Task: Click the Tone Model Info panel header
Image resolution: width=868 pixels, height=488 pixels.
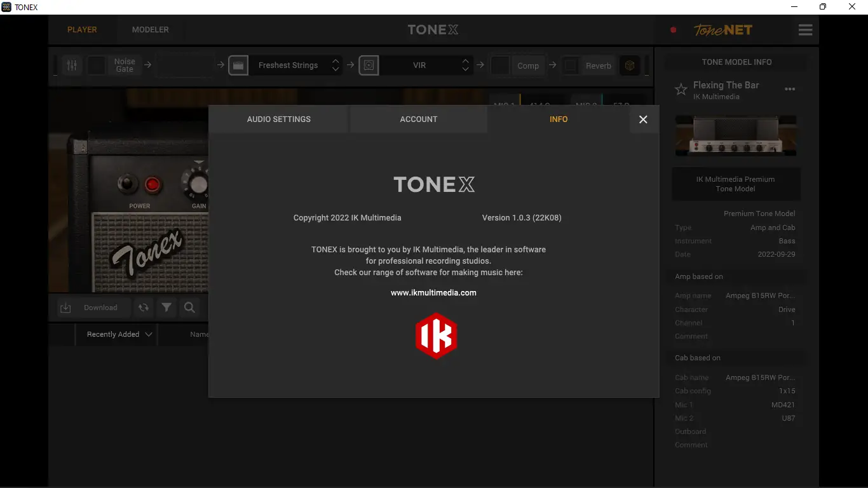Action: [736, 62]
